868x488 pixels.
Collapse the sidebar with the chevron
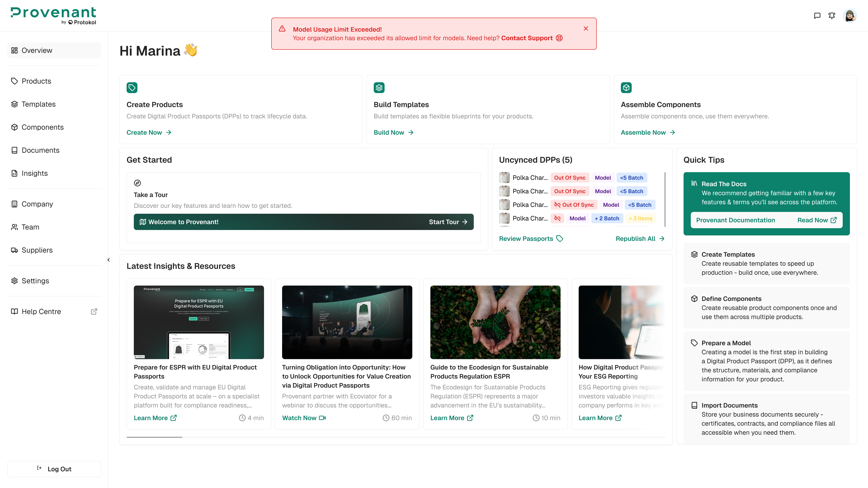[x=108, y=260]
